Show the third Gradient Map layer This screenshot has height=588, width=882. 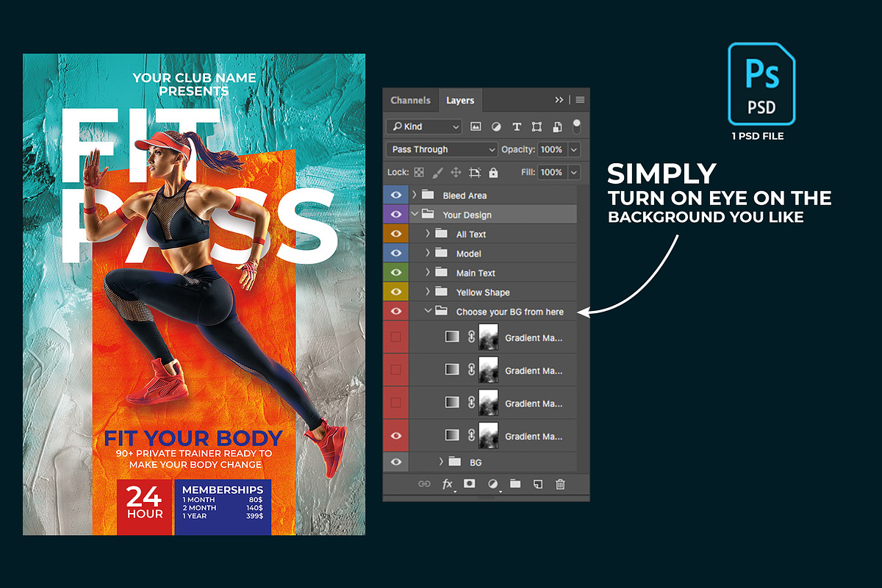[396, 402]
